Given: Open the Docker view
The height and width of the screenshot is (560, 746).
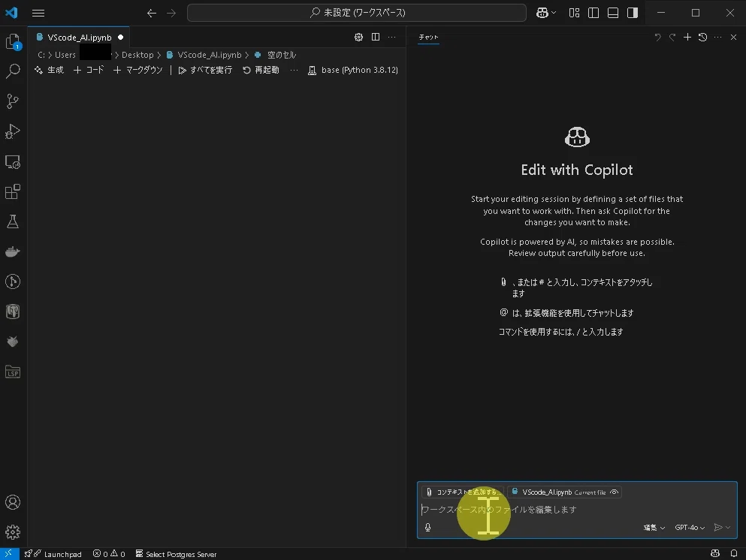Looking at the screenshot, I should [13, 252].
